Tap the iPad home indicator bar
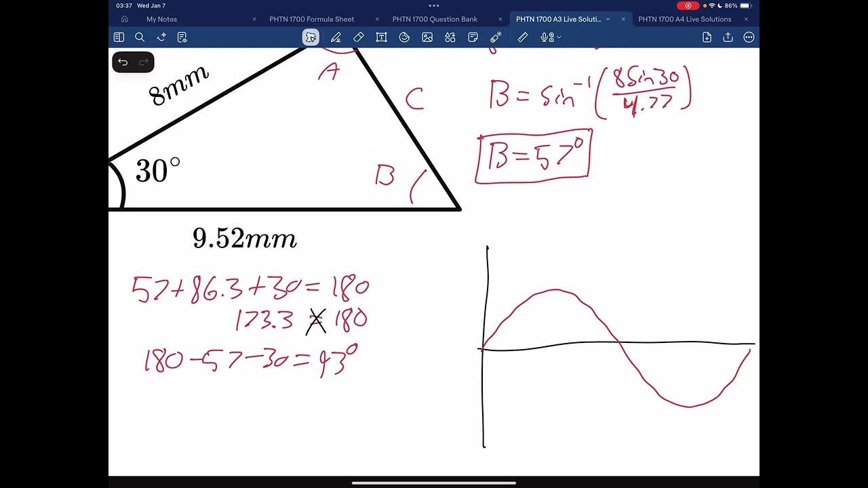This screenshot has width=868, height=488. [x=434, y=483]
